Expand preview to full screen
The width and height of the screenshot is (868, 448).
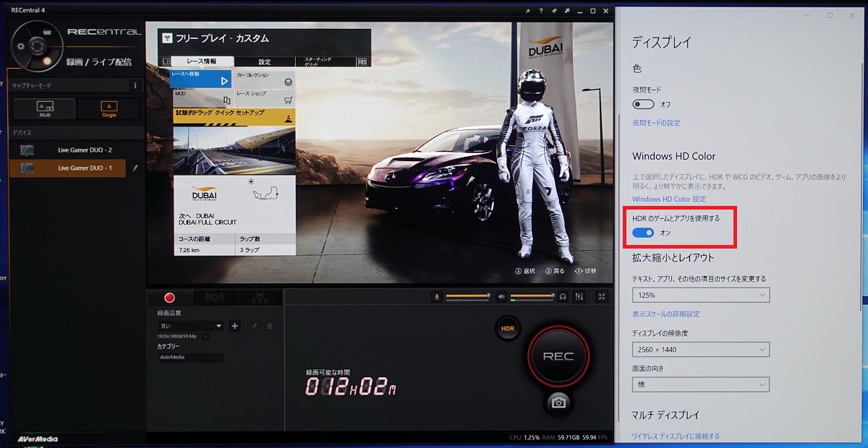click(603, 296)
